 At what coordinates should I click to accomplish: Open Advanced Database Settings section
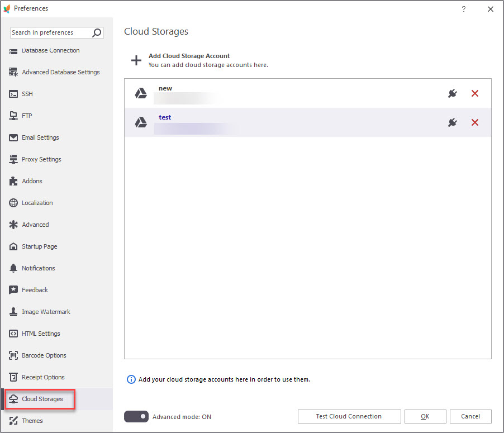point(56,72)
